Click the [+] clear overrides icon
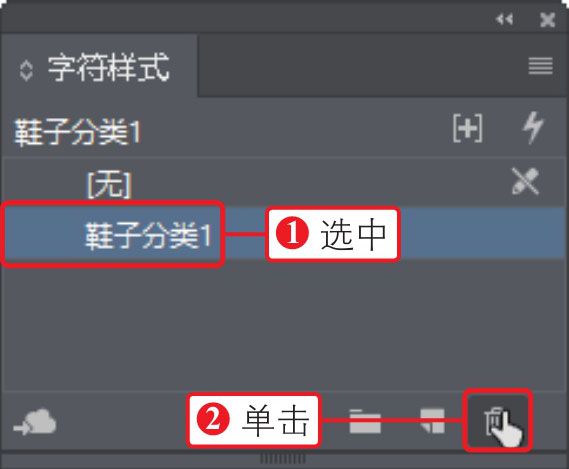This screenshot has width=569, height=469. tap(468, 128)
